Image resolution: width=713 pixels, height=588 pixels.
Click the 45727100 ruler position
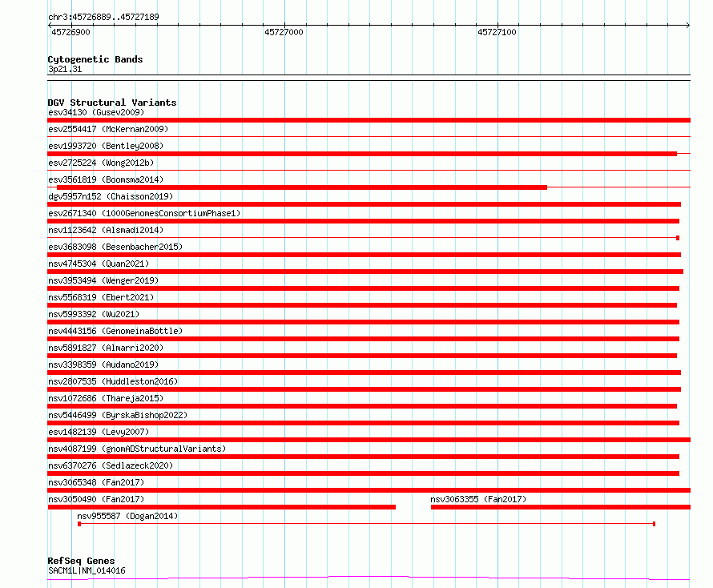[497, 32]
